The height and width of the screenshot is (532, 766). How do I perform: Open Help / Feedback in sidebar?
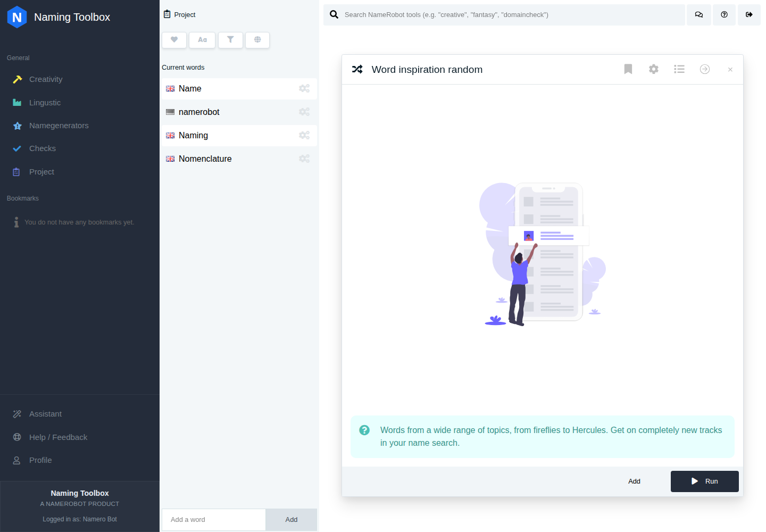(x=58, y=437)
